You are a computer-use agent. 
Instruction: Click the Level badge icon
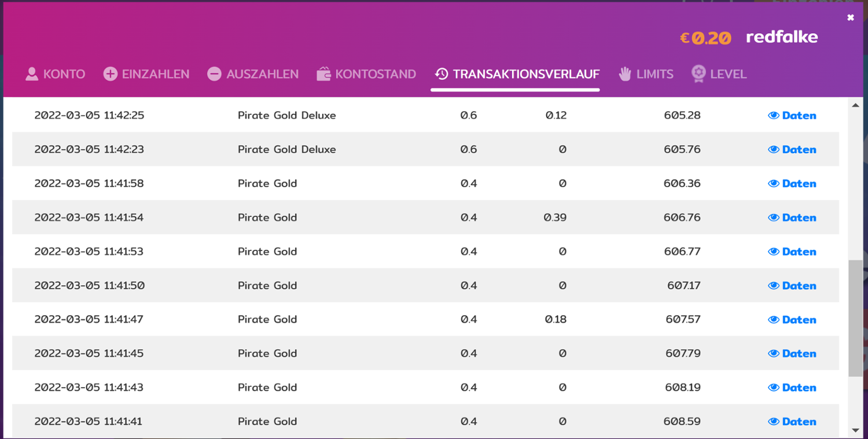tap(698, 74)
